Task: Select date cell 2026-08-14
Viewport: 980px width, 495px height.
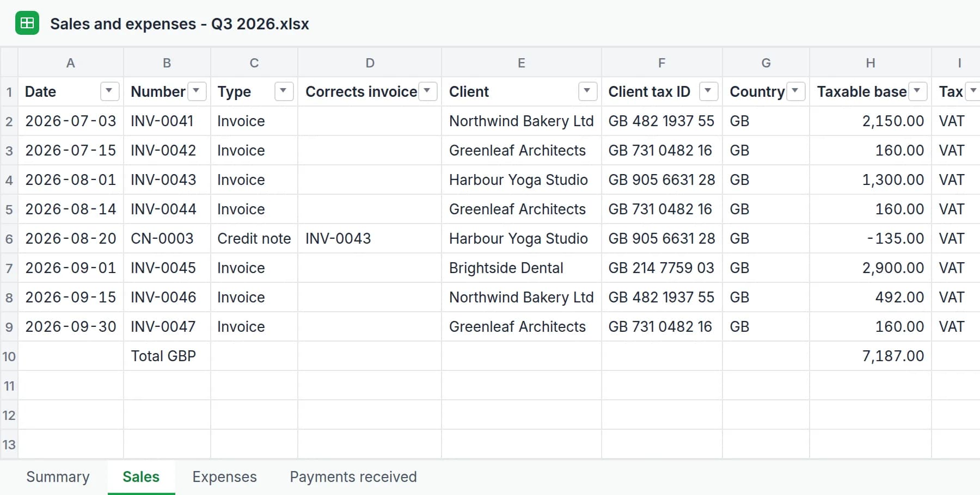Action: click(71, 209)
